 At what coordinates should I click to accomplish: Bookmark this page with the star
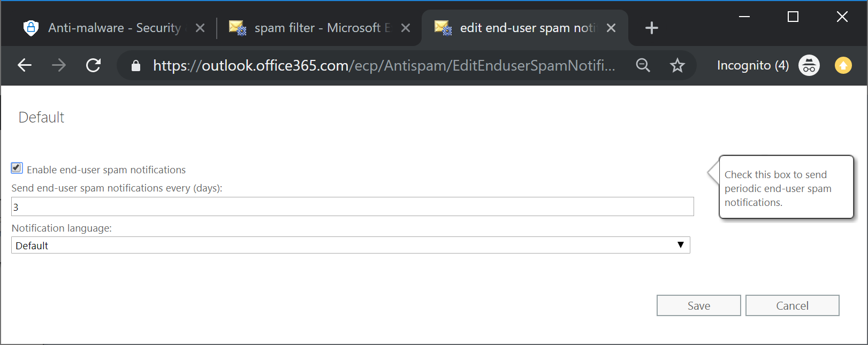(677, 65)
